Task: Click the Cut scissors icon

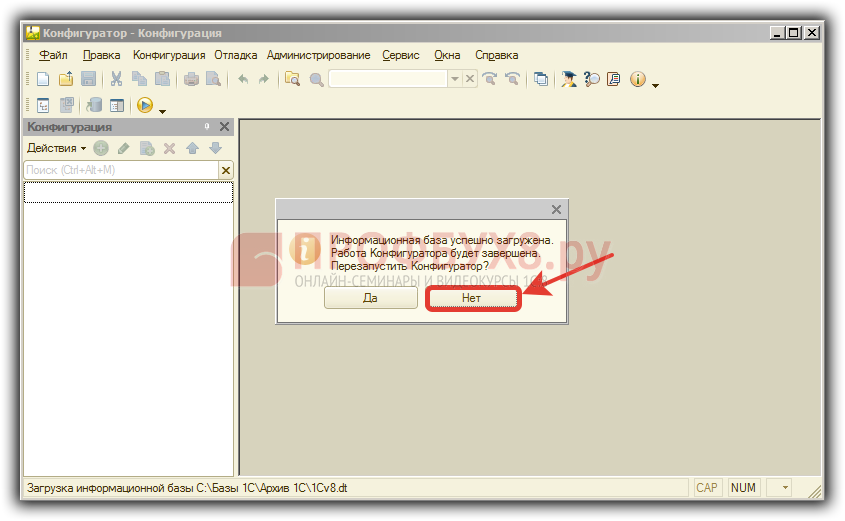Action: [x=116, y=80]
